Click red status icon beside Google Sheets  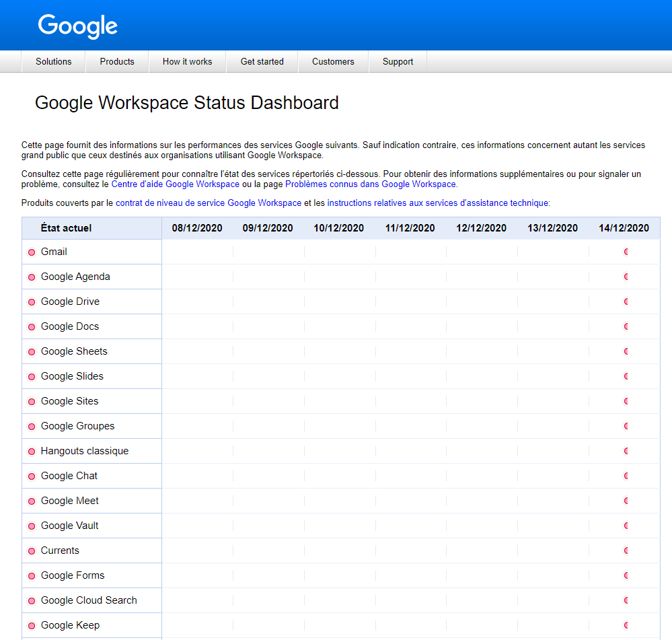tap(32, 352)
